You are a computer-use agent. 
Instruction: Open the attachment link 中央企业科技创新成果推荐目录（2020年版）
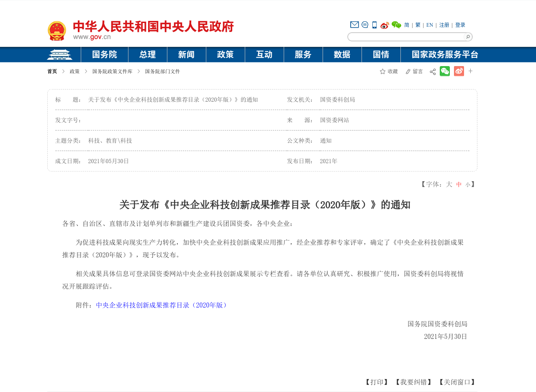161,305
